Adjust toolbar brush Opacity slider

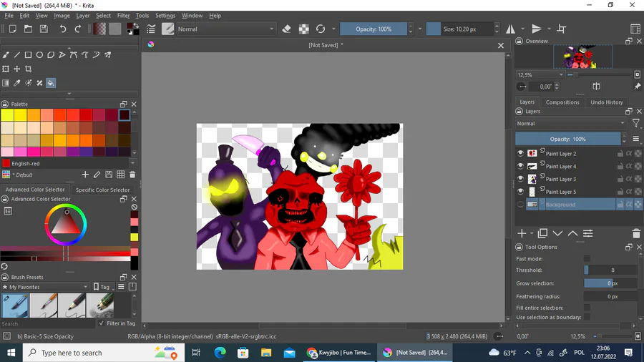pos(374,29)
